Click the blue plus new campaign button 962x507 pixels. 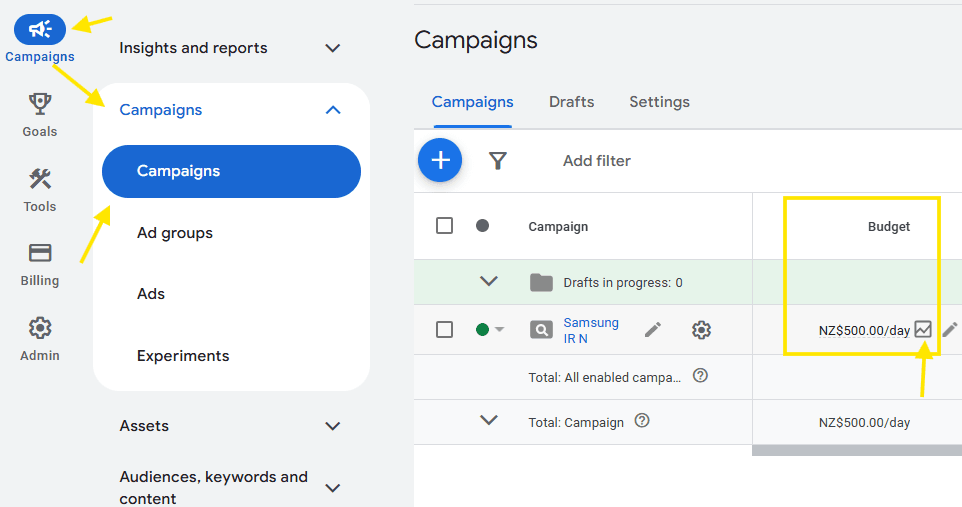[440, 161]
